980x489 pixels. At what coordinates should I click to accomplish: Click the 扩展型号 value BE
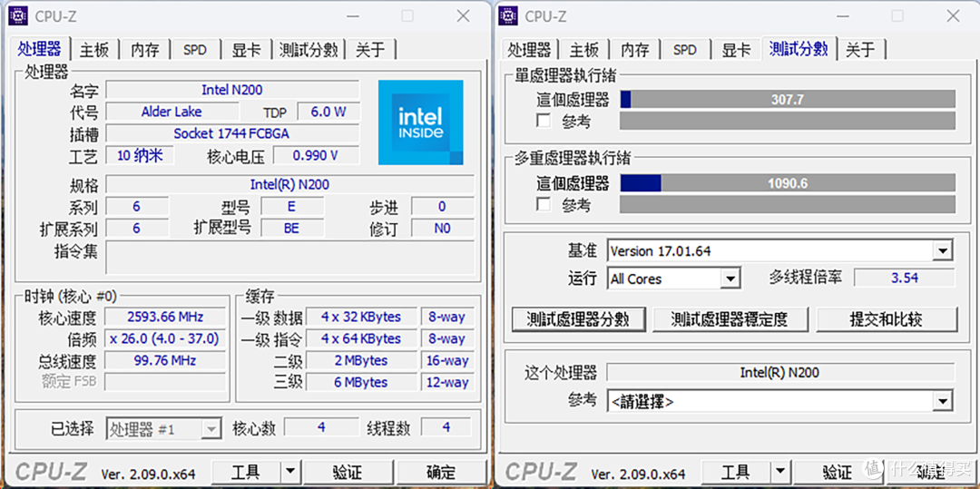pos(292,229)
